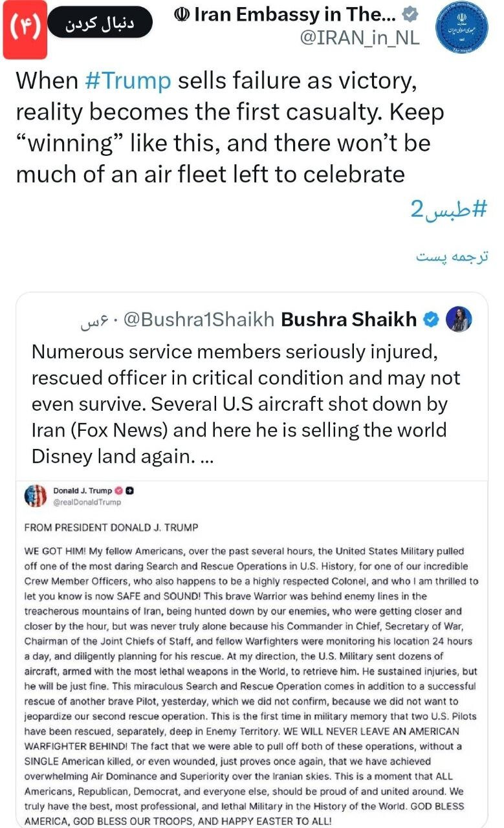Open the #Trump hashtag
Screen dimensions: 504x828
click(x=127, y=81)
